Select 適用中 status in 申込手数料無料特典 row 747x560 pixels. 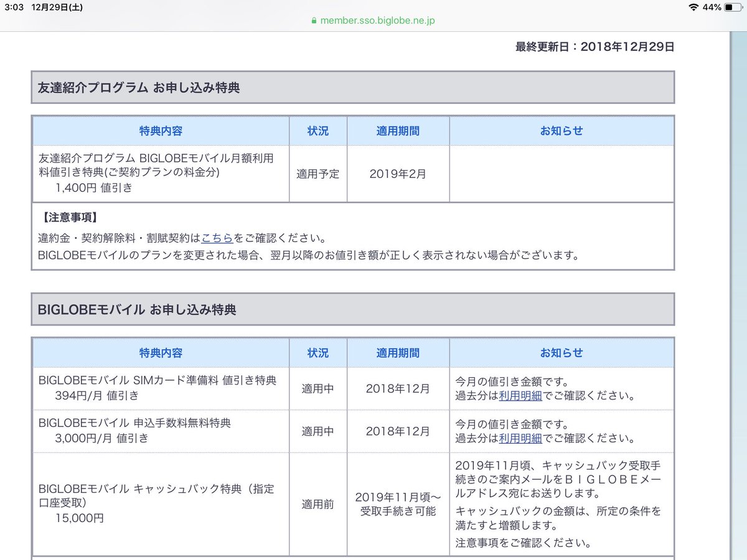[318, 431]
